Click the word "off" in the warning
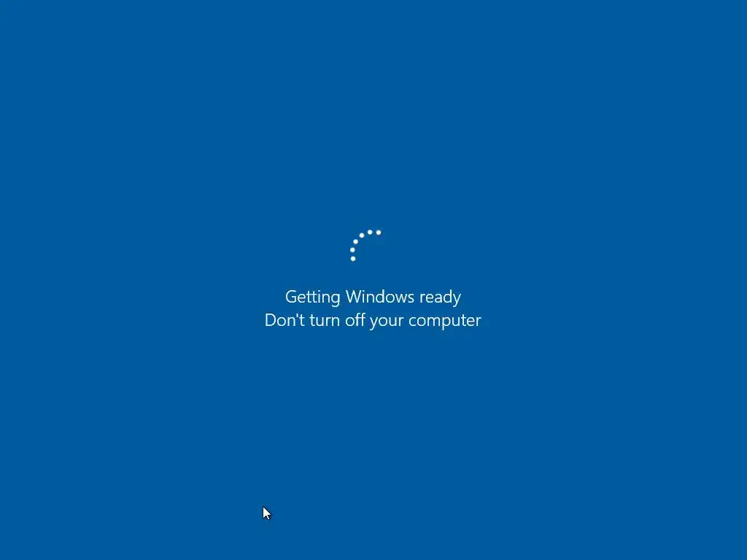Screen dimensions: 747x560 pos(355,320)
